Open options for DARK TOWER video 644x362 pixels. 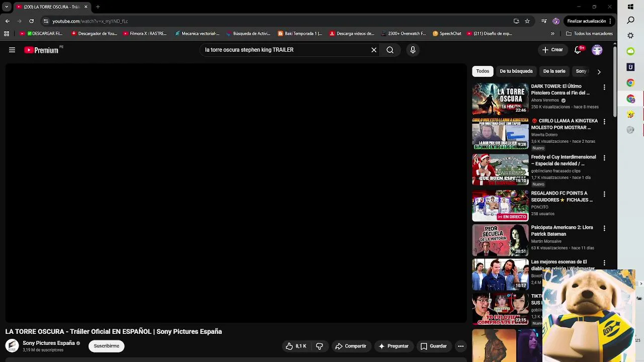click(x=604, y=87)
